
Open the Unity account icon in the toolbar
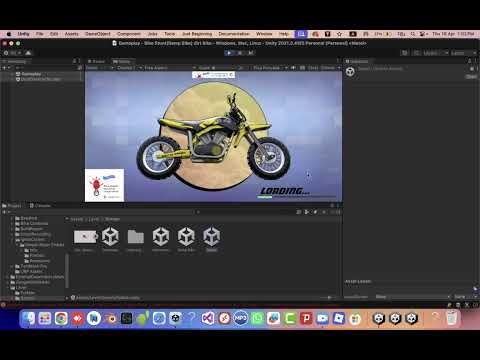(x=13, y=53)
